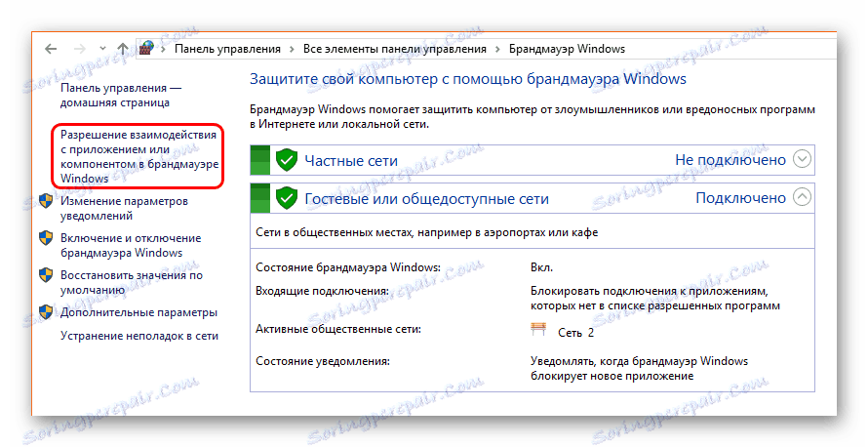
Task: Click the bench network icon beside Сеть 2
Action: pyautogui.click(x=538, y=330)
